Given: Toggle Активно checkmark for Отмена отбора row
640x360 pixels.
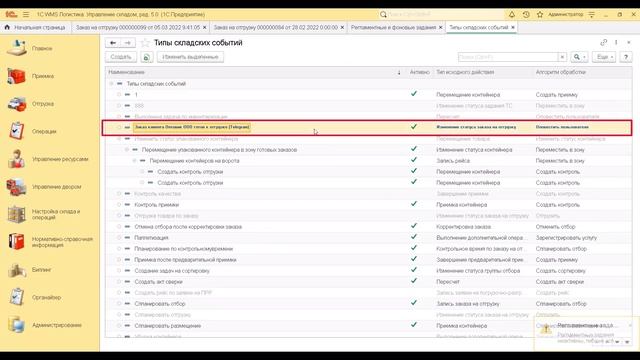Looking at the screenshot, I should pos(414,226).
